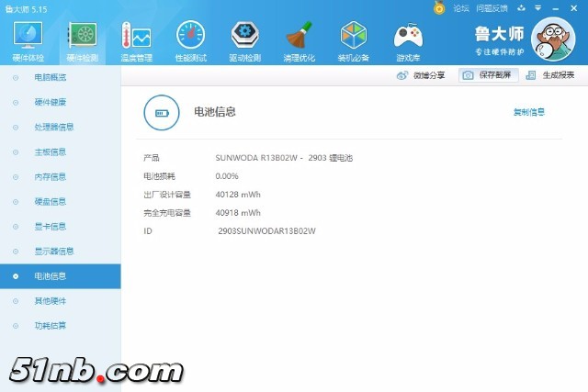Click the 产品 label
588x392 pixels.
pos(152,158)
